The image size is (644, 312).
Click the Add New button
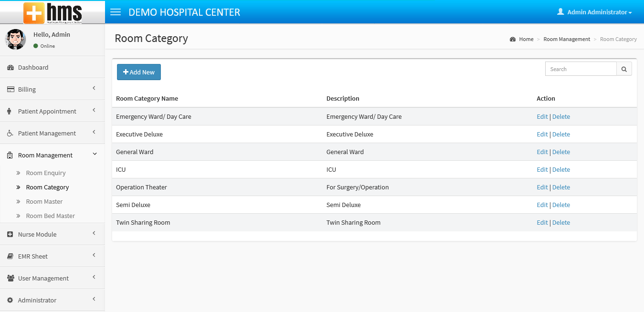click(x=139, y=72)
